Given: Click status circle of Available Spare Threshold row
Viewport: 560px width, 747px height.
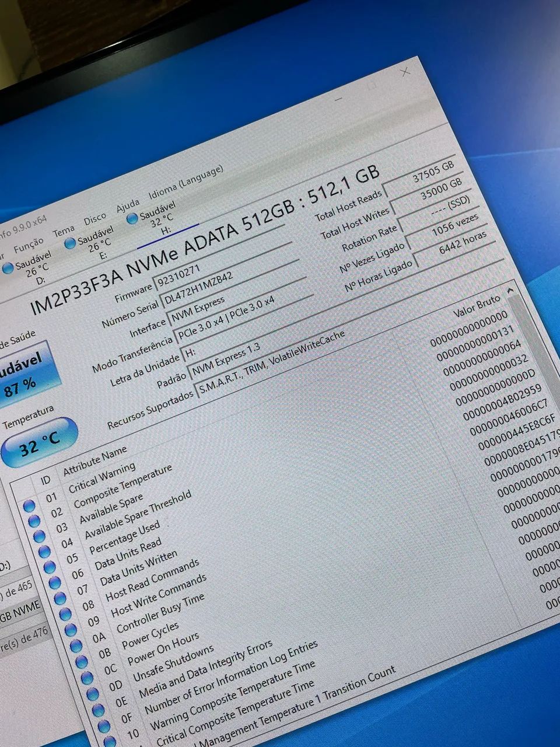Looking at the screenshot, I should click(x=44, y=551).
